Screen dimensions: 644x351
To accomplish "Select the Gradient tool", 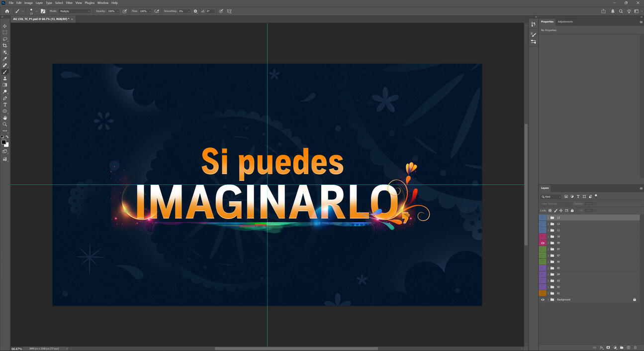I will [x=5, y=85].
